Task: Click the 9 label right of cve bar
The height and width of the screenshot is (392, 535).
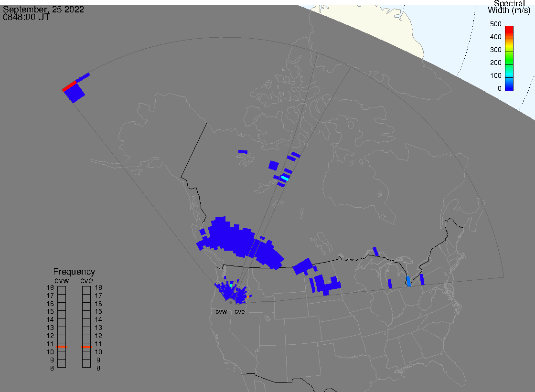Action: pyautogui.click(x=98, y=360)
